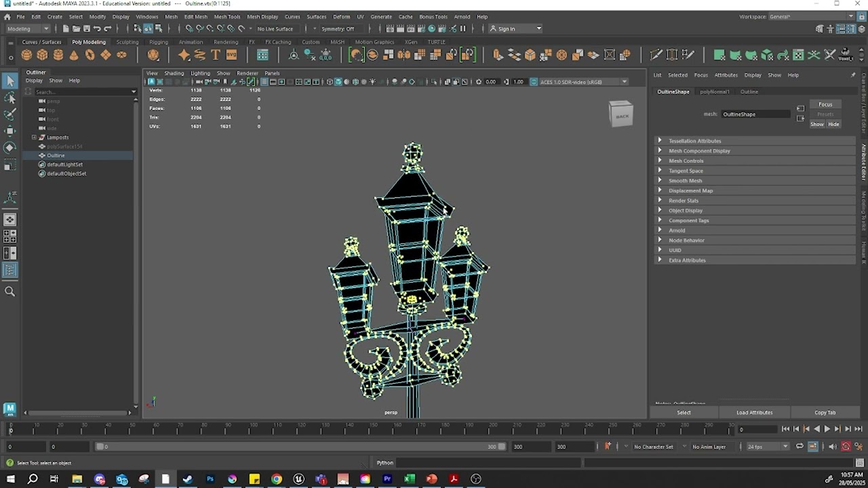
Task: Toggle loop playback mode
Action: point(800,446)
